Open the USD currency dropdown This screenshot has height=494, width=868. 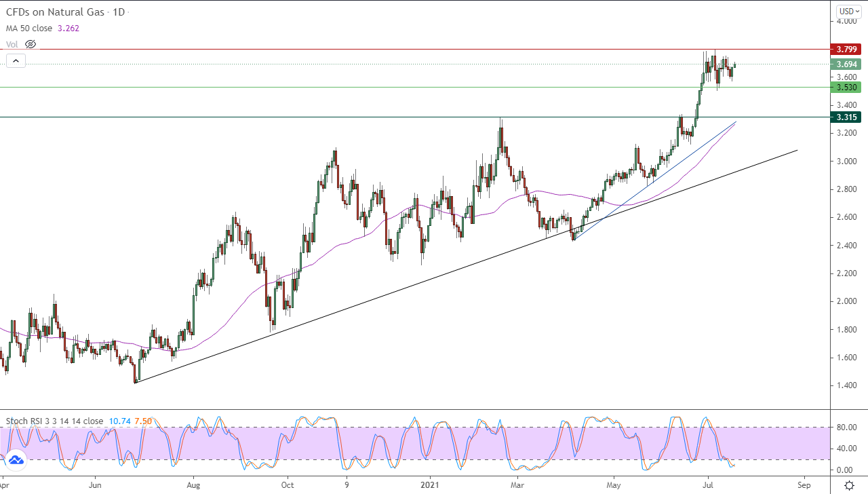pyautogui.click(x=848, y=11)
